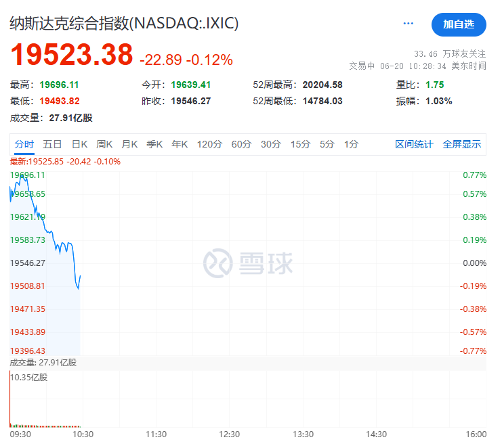Click the 10.35亿股 volume axis label
The height and width of the screenshot is (448, 502).
[28, 378]
